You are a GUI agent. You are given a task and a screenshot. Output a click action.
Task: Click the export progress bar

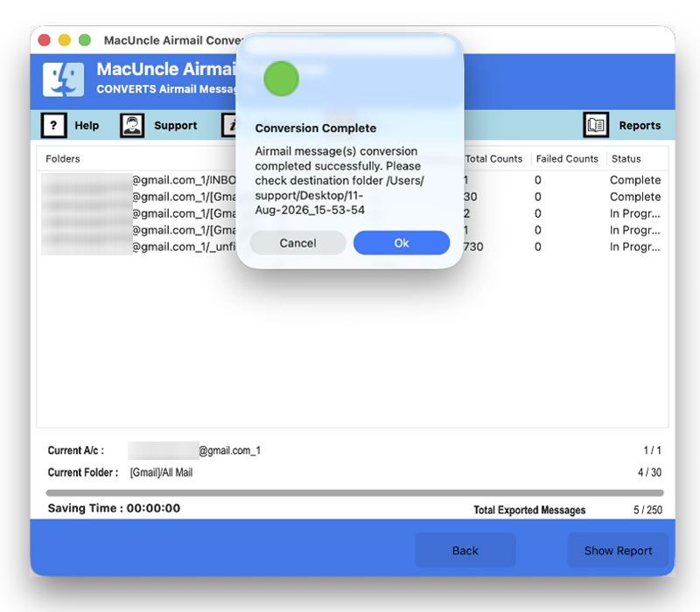pyautogui.click(x=355, y=493)
